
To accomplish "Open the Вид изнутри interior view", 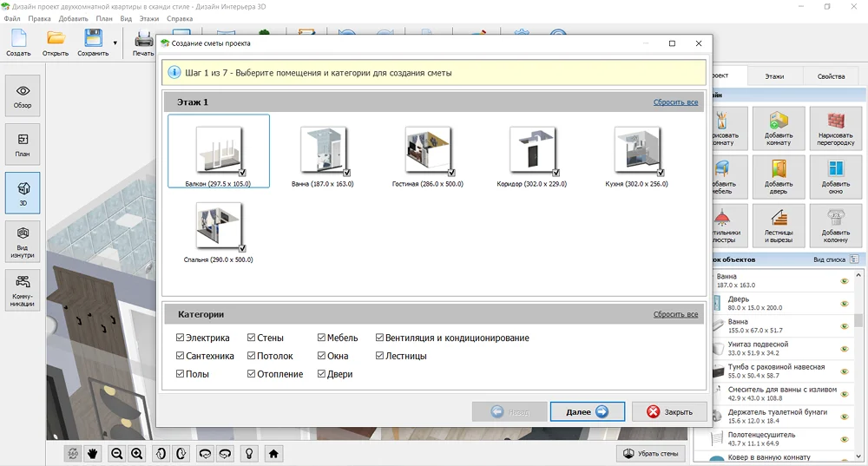I will (23, 241).
